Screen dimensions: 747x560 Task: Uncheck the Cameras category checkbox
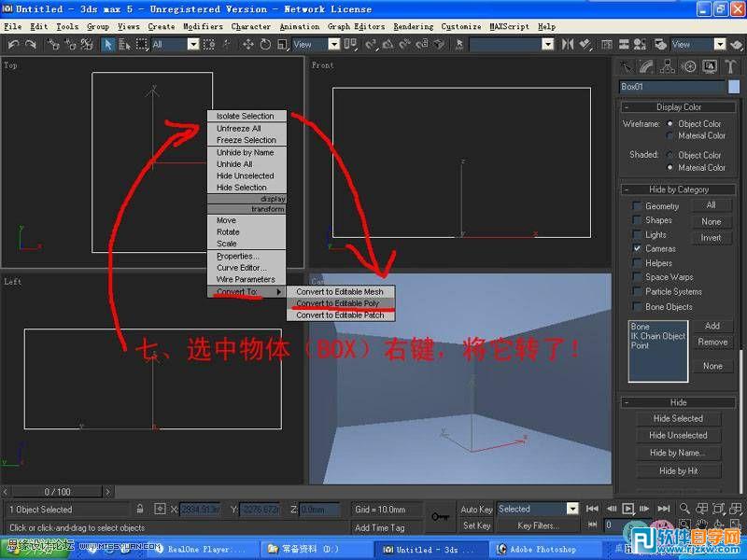(639, 249)
